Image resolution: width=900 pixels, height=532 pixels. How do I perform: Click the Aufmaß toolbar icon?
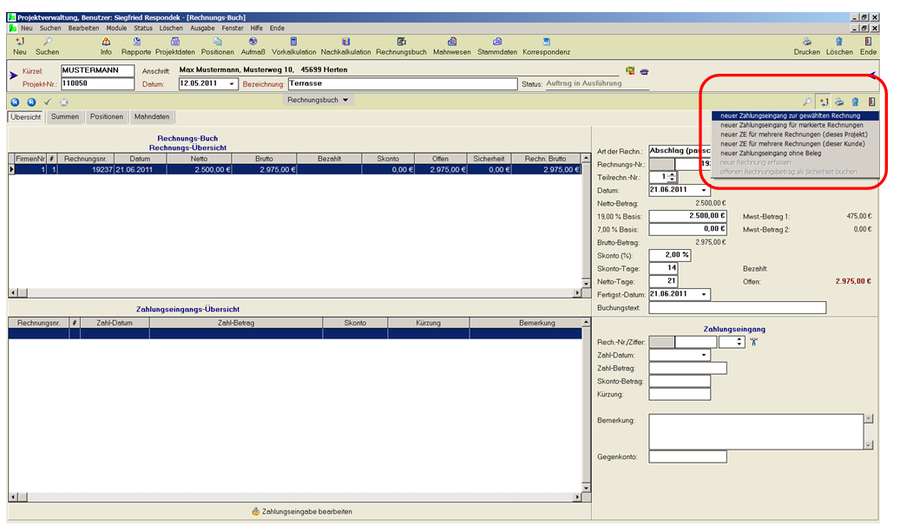(x=253, y=42)
